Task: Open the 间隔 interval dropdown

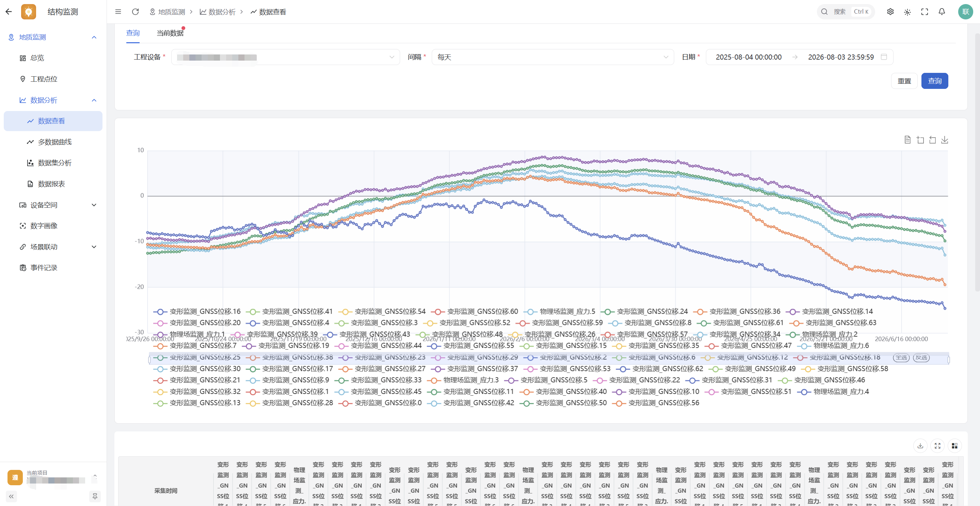Action: 552,57
